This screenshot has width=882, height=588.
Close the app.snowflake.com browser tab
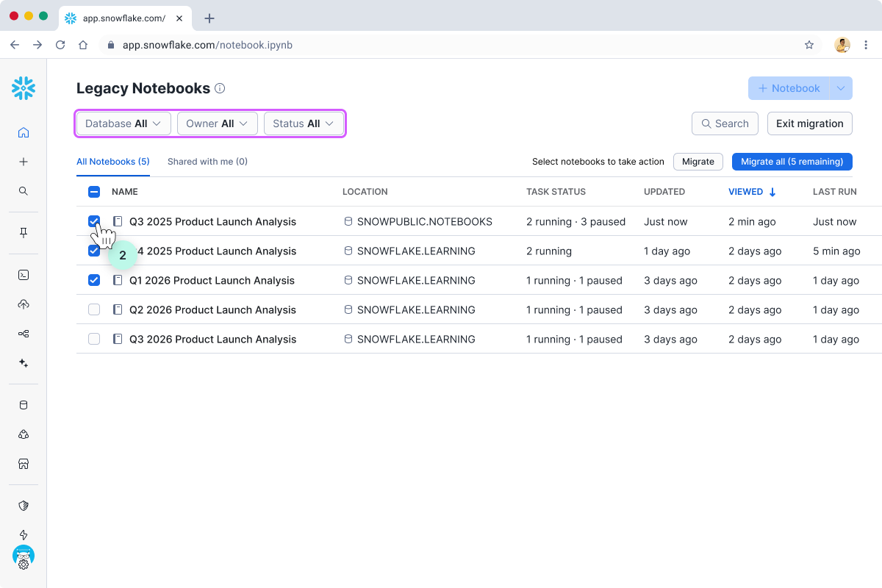(x=179, y=18)
